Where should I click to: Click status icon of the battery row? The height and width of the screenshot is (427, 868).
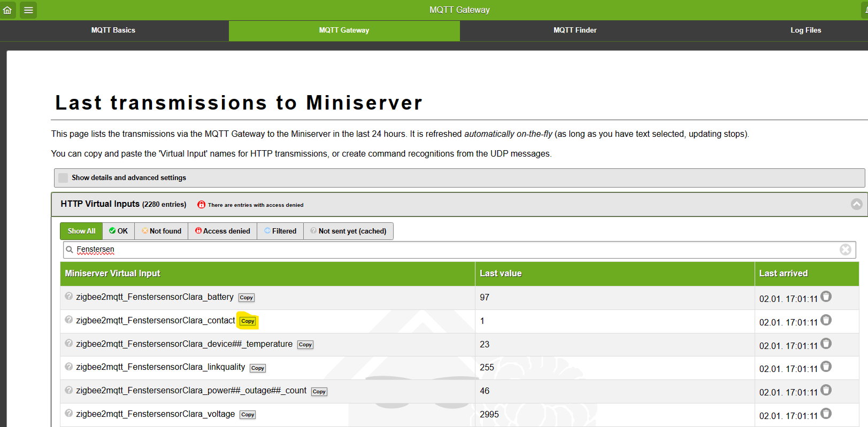(x=68, y=296)
